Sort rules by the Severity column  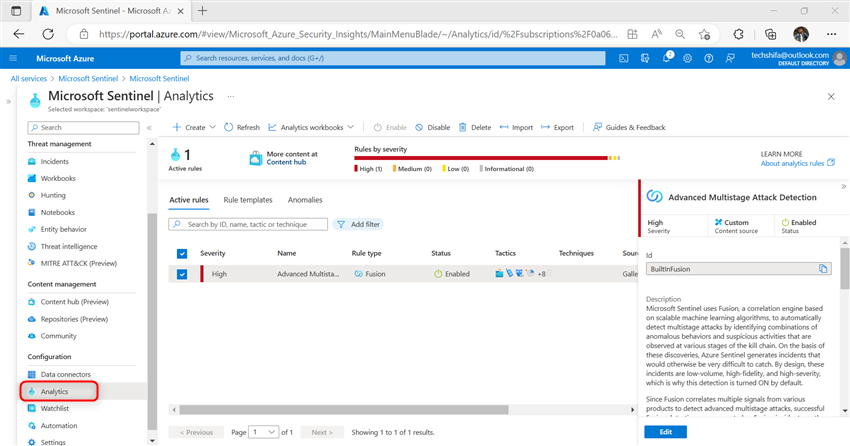click(x=212, y=254)
